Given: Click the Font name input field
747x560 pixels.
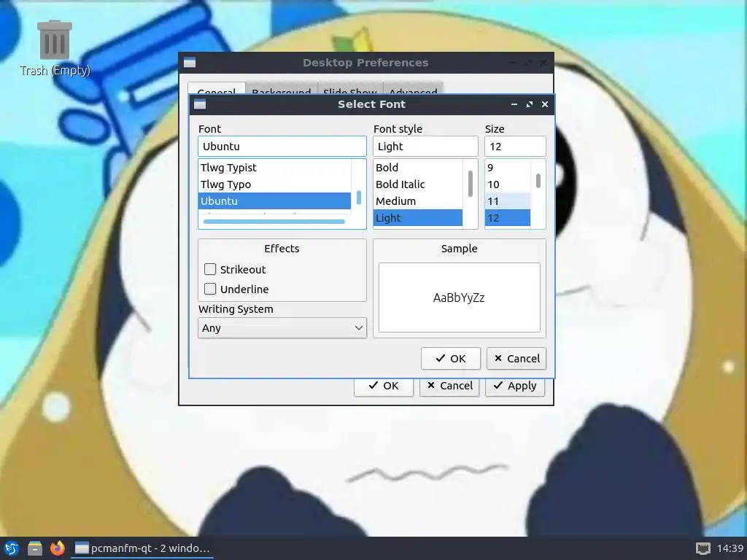Looking at the screenshot, I should click(x=282, y=146).
